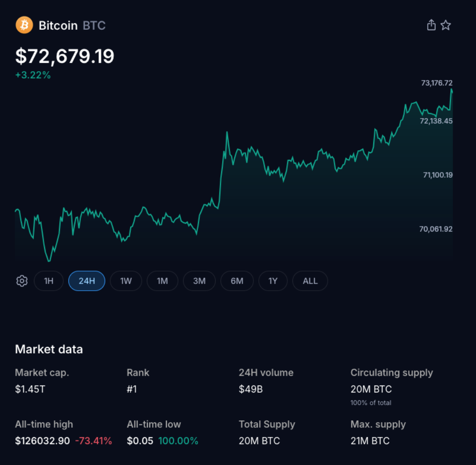
Task: Select the 24H tab
Action: [86, 281]
